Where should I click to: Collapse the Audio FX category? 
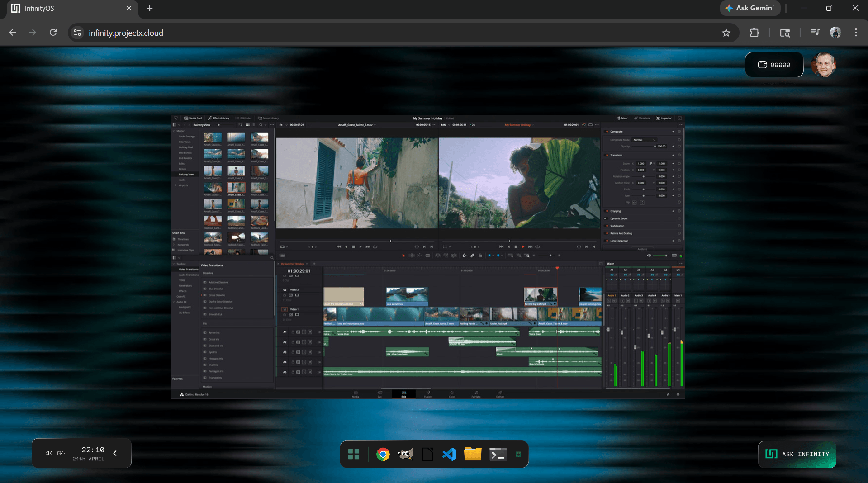(174, 302)
